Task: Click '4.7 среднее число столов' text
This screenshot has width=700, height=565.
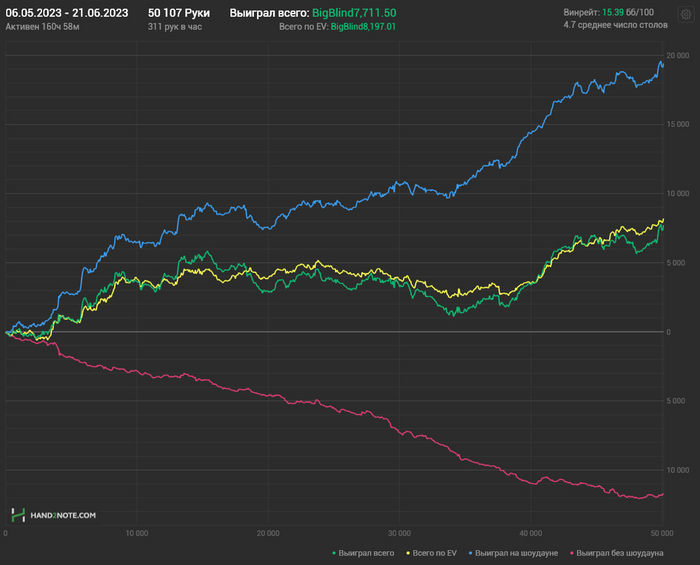Action: click(x=615, y=25)
